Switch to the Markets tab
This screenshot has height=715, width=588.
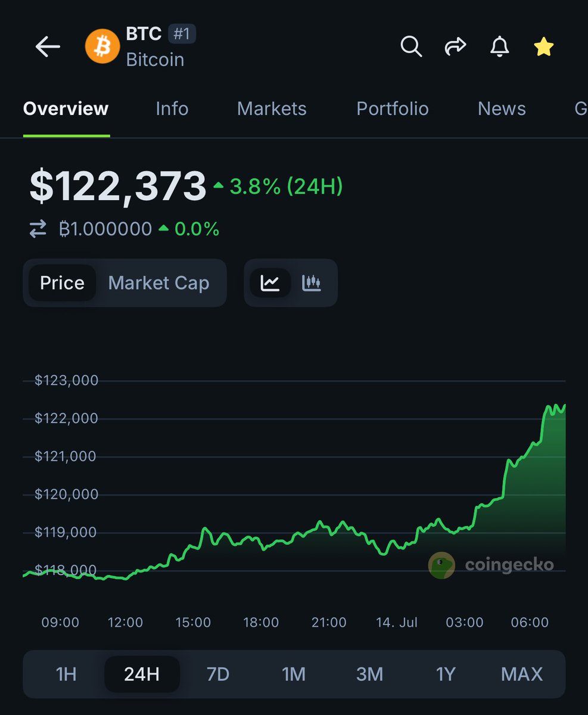272,108
